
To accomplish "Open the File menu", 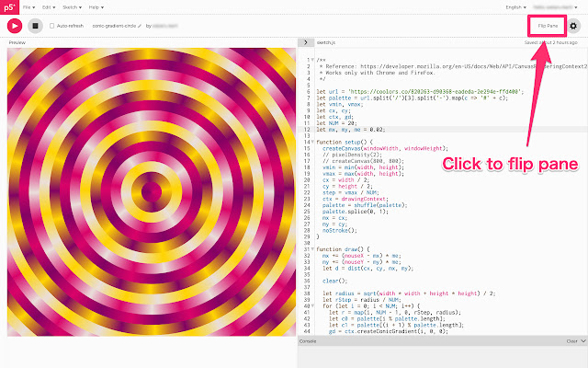I will [28, 7].
